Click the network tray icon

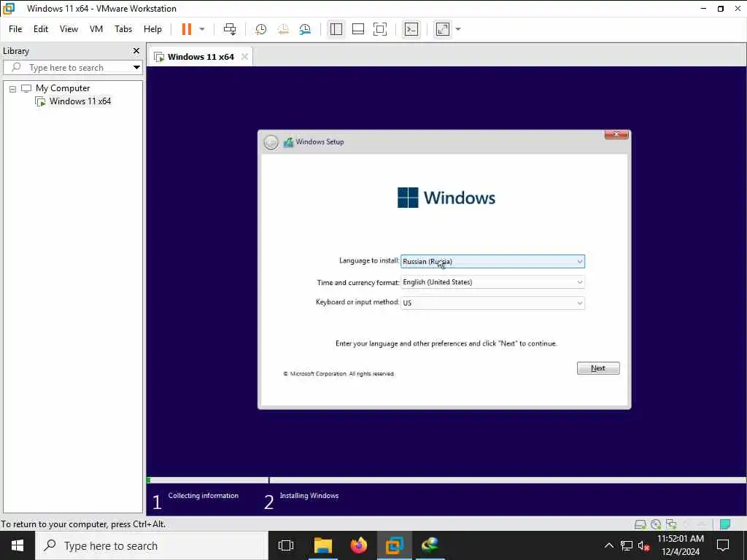pos(627,545)
